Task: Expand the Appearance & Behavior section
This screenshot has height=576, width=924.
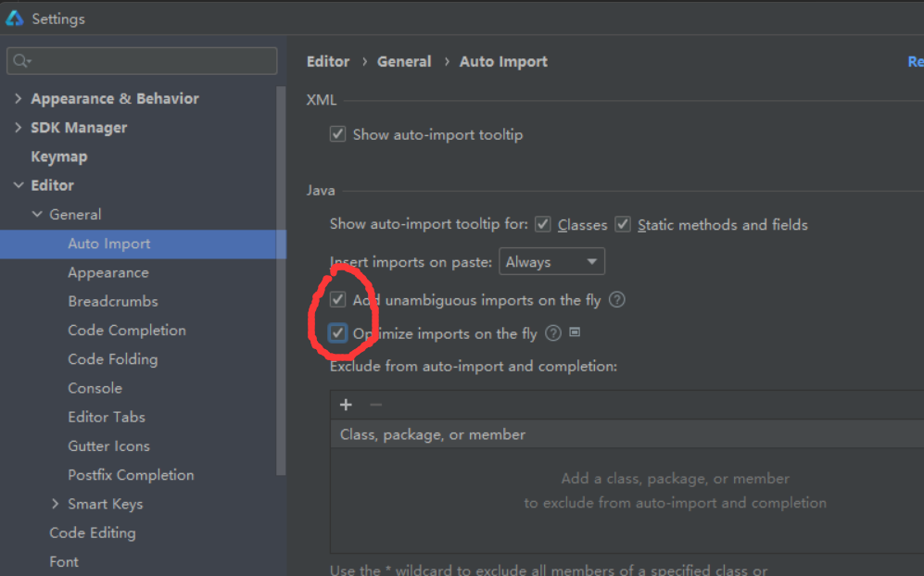Action: tap(19, 98)
